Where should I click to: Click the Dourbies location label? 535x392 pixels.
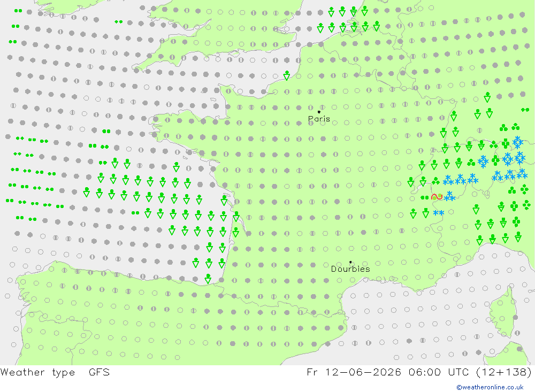(x=350, y=269)
